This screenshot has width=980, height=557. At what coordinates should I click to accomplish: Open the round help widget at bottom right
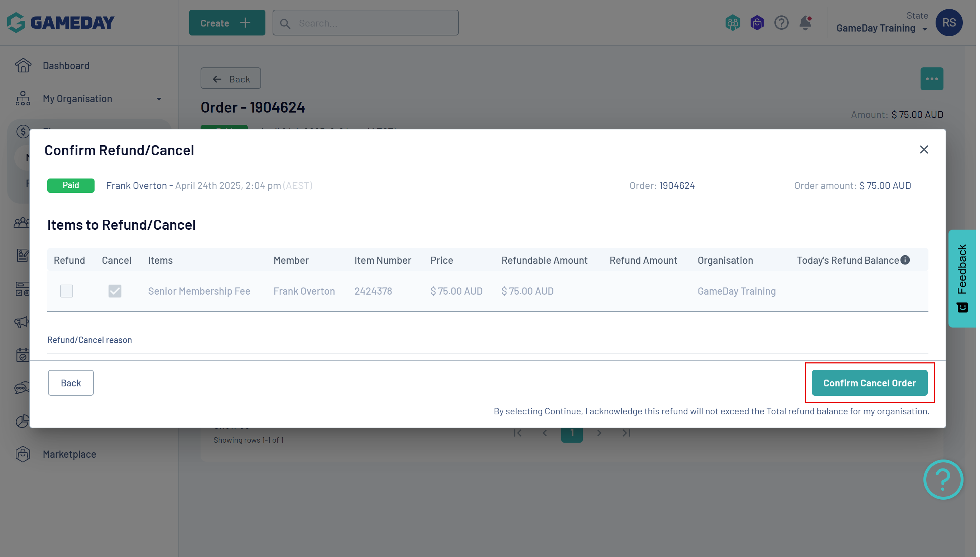[943, 479]
